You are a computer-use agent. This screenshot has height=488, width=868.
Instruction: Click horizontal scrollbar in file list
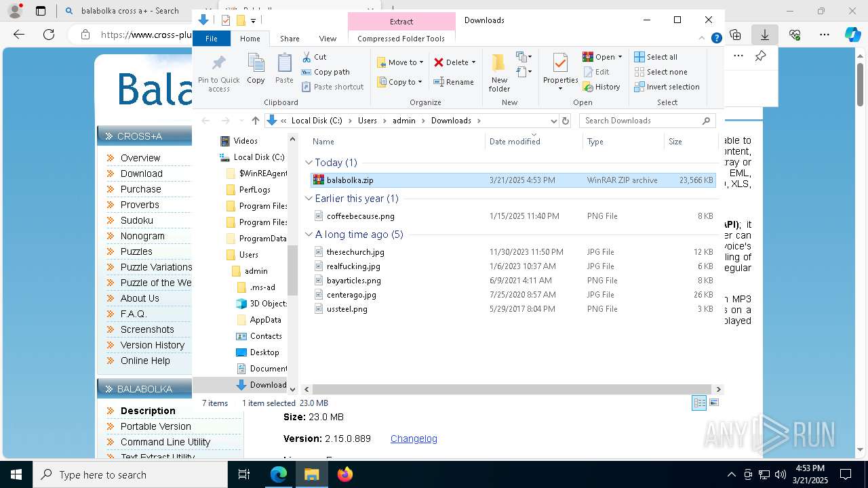[x=512, y=389]
